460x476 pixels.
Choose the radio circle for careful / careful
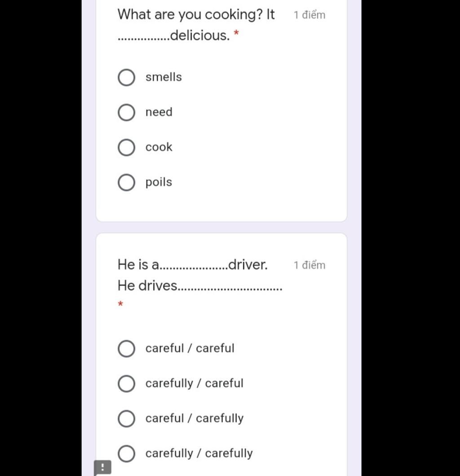(x=126, y=348)
